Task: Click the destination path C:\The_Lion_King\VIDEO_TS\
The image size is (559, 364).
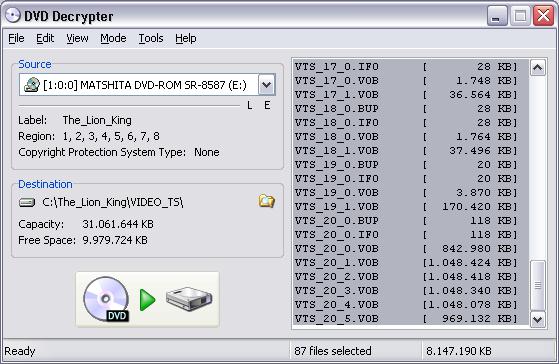Action: [113, 202]
